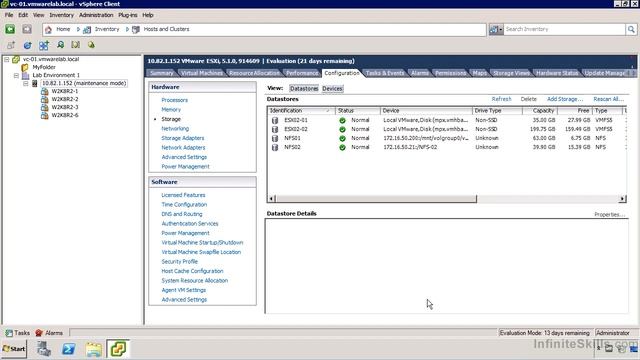Click the Hosts and Clusters breadcrumb icon
This screenshot has height=360, width=640.
[x=136, y=29]
